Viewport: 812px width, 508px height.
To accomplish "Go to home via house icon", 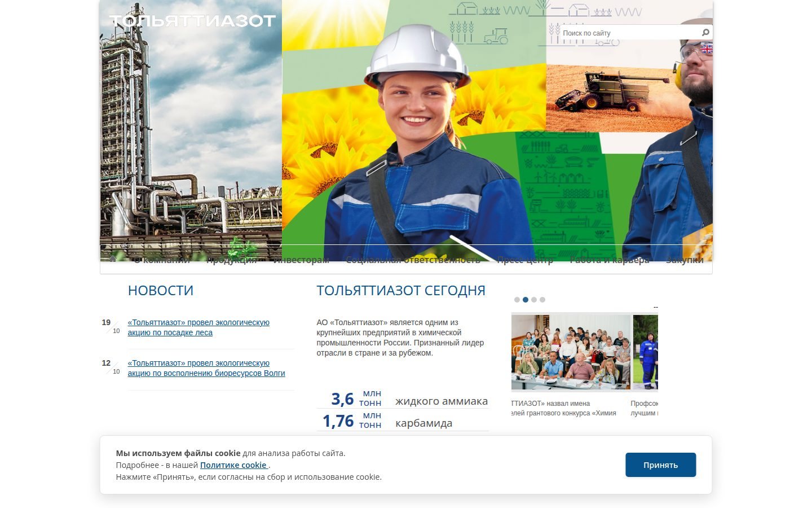I will click(x=113, y=259).
